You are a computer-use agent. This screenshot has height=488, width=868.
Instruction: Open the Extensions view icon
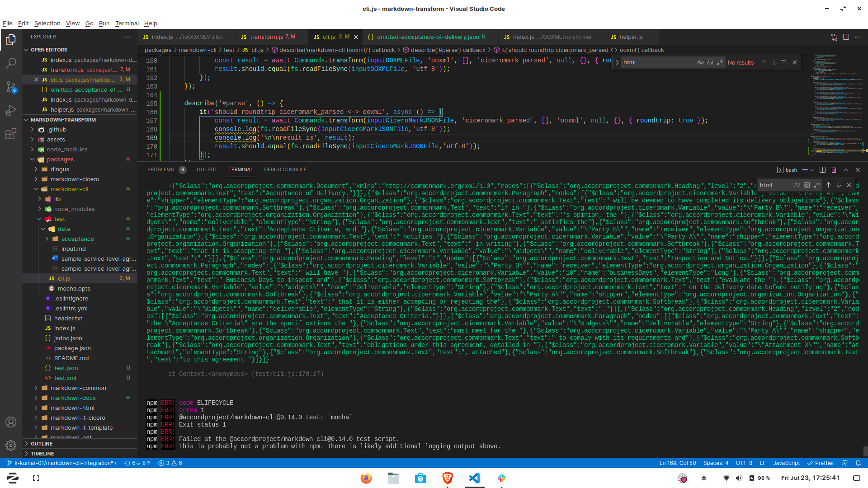(x=11, y=134)
